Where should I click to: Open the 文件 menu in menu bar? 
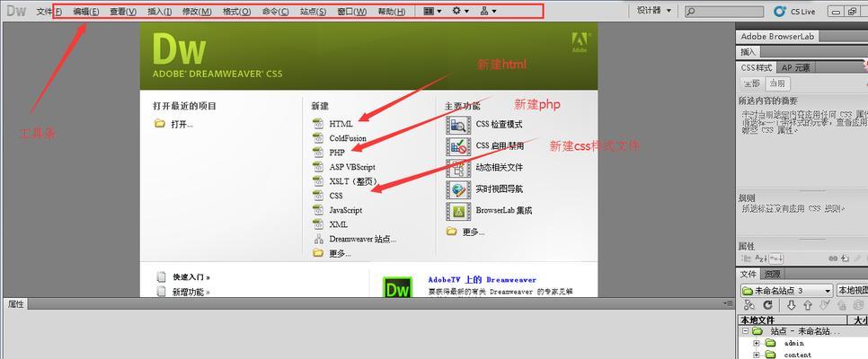[49, 11]
